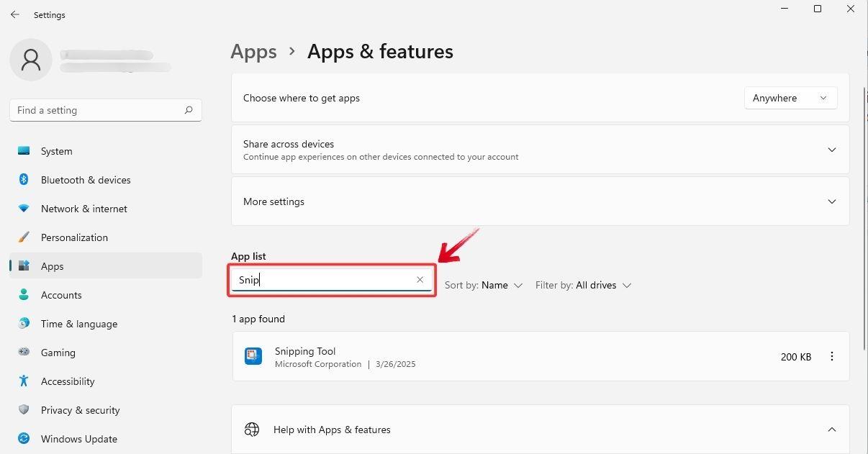Viewport: 868px width, 454px height.
Task: Select Time & language from the sidebar
Action: point(78,324)
